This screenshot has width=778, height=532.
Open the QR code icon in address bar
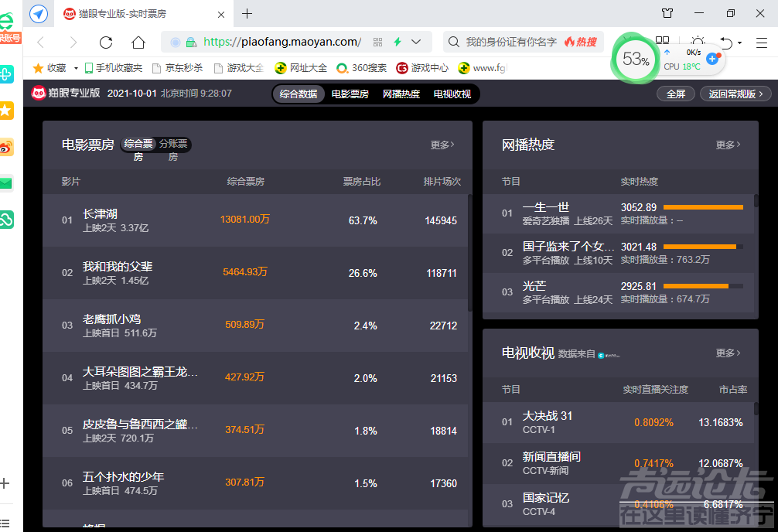(377, 43)
